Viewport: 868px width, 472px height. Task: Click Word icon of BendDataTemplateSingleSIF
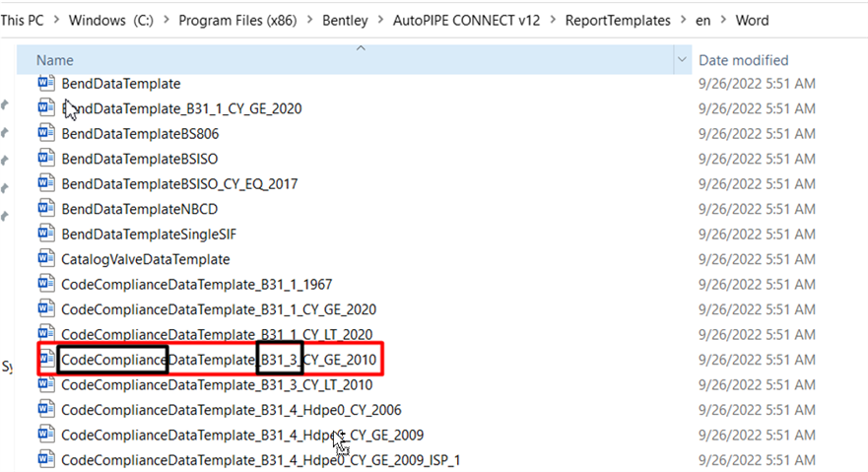(46, 234)
